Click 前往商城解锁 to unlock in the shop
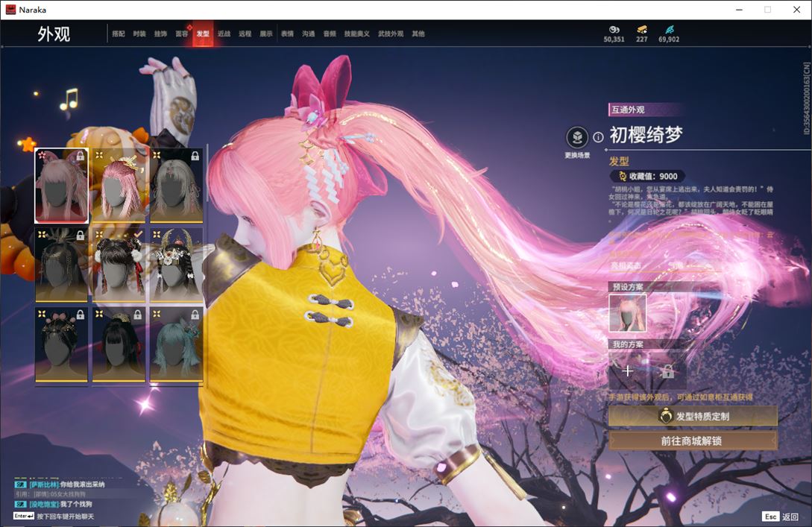Screen dimensions: 812x527 693,441
